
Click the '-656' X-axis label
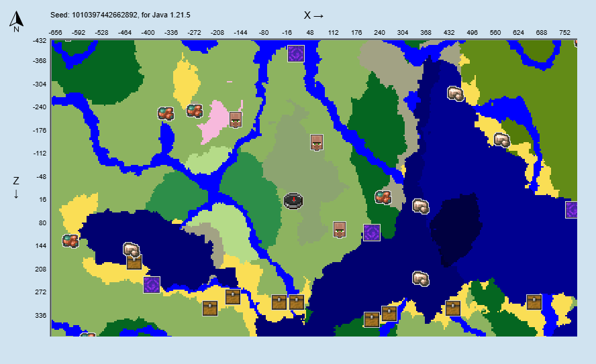click(55, 33)
